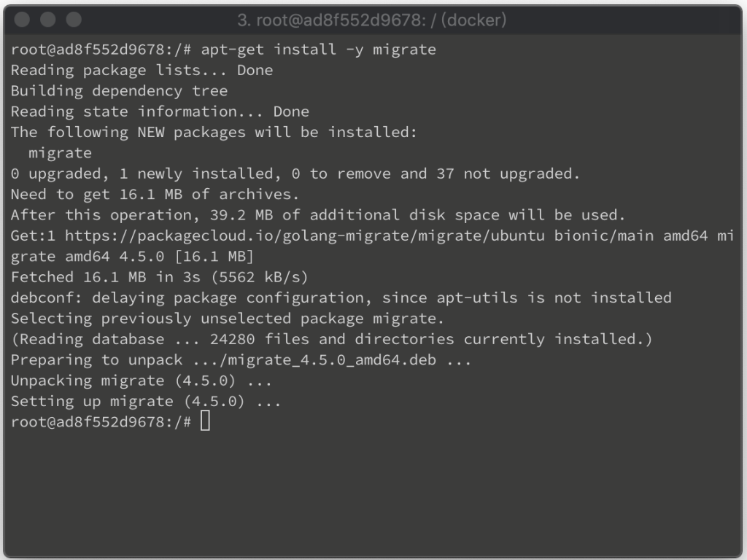Click the 'Need to get 16.1 MB of archives' line
Image resolution: width=747 pixels, height=560 pixels.
click(155, 194)
